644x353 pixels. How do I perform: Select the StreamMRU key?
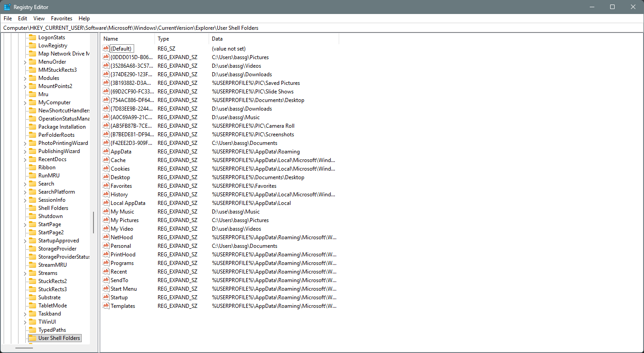point(53,265)
